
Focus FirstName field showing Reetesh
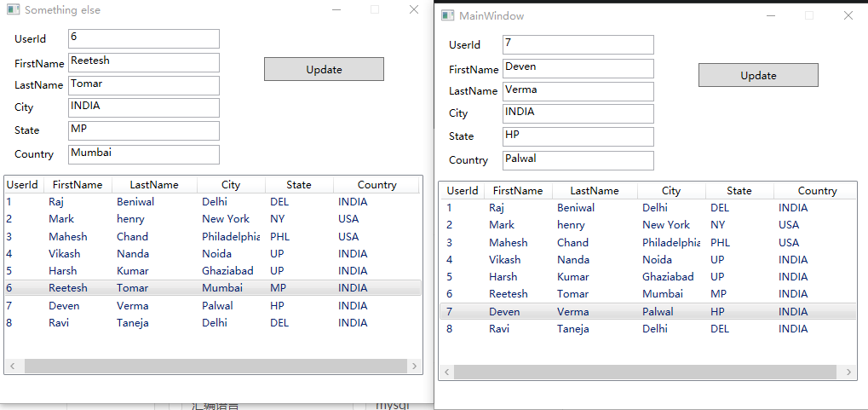144,62
